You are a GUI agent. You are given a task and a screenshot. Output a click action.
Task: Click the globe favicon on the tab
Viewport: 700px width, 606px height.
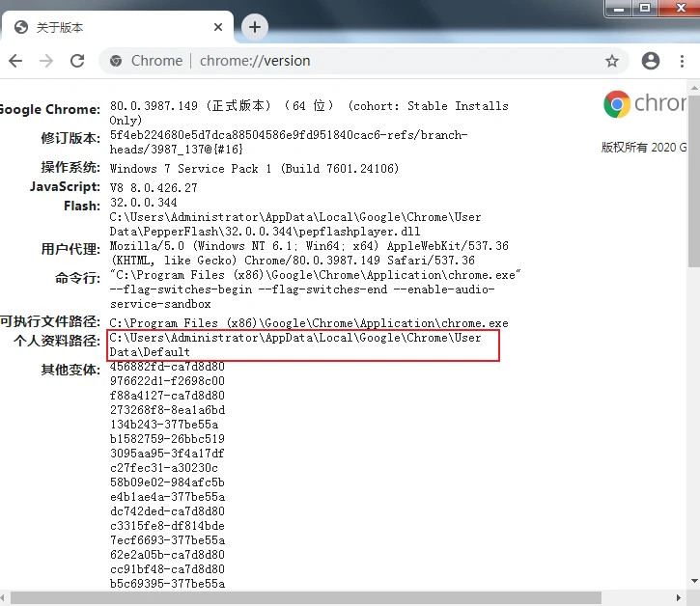(x=21, y=27)
